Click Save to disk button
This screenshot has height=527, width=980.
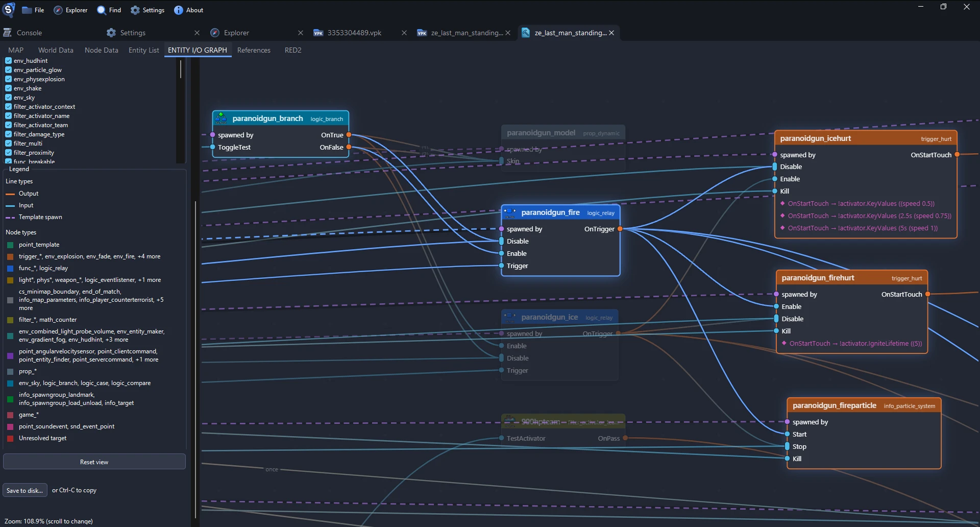coord(25,490)
